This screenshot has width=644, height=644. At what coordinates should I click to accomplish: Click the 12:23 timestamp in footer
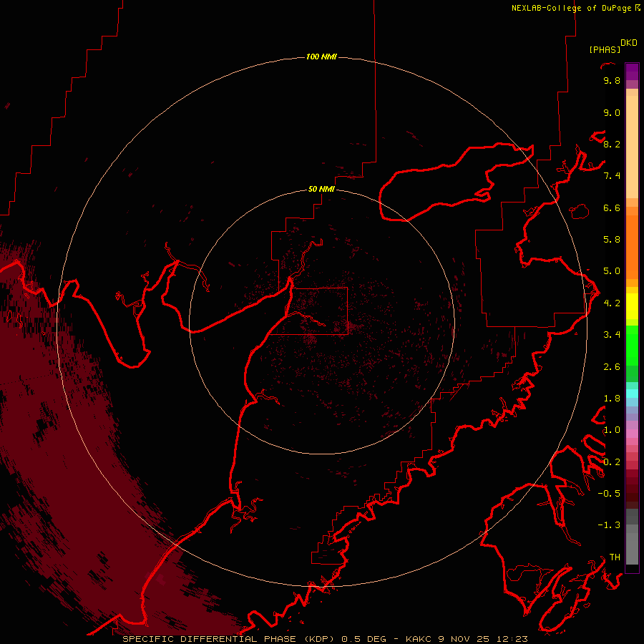coord(512,639)
